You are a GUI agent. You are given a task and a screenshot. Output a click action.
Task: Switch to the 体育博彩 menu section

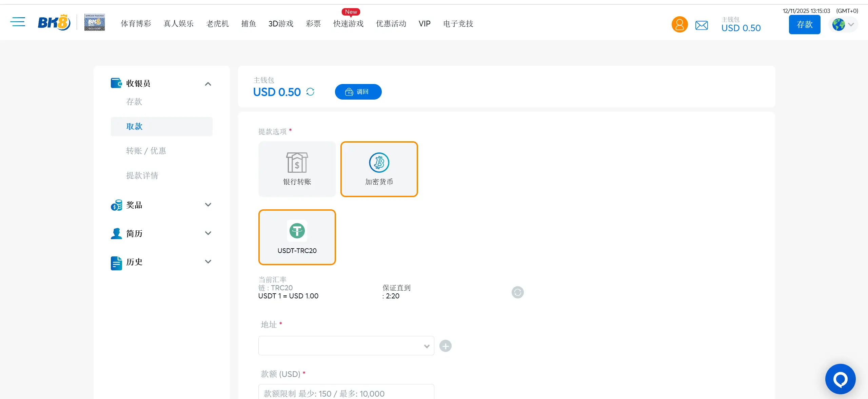(136, 24)
